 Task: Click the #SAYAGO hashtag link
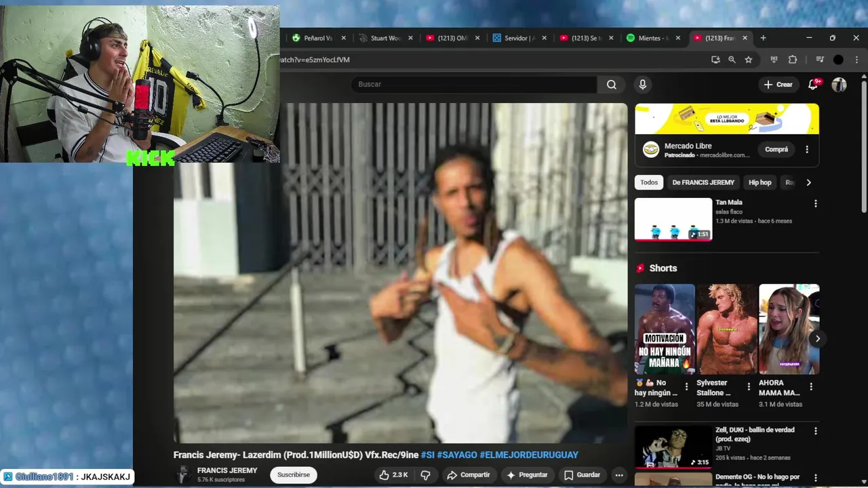[457, 455]
